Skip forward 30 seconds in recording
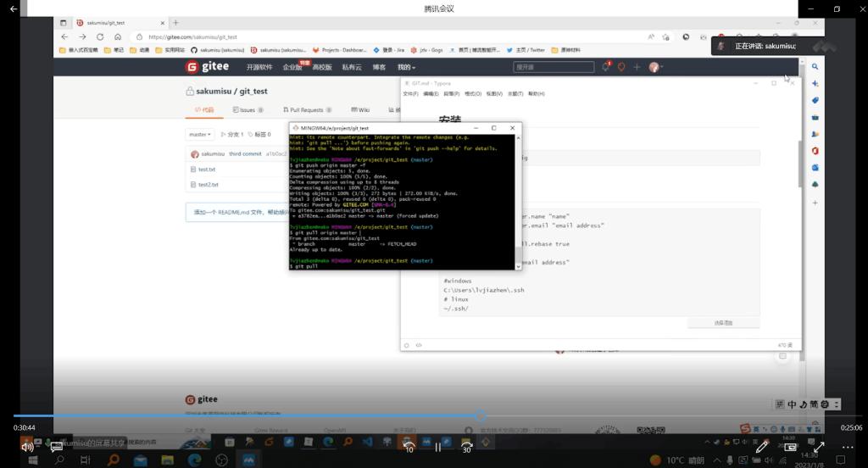 click(x=466, y=446)
